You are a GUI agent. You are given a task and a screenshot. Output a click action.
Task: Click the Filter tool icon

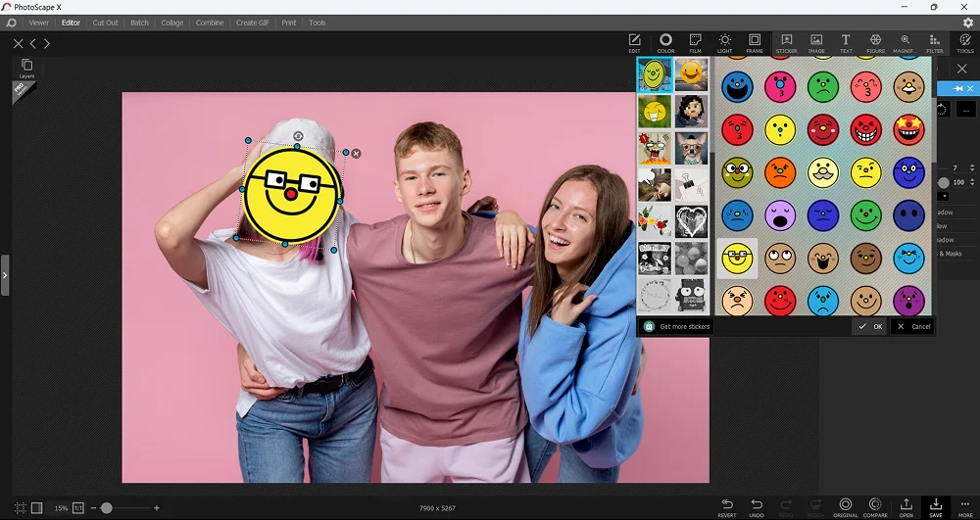coord(935,43)
